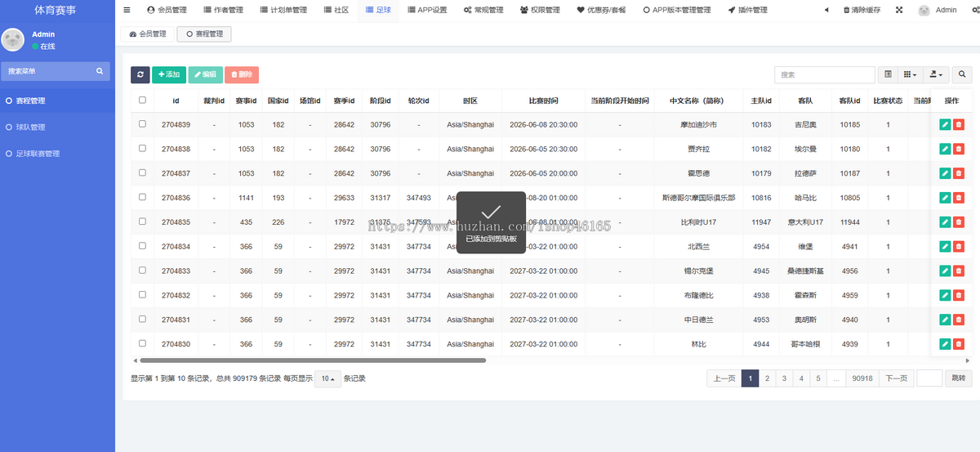This screenshot has height=452, width=980.
Task: Open 足球联赛管理 in the sidebar
Action: click(38, 154)
